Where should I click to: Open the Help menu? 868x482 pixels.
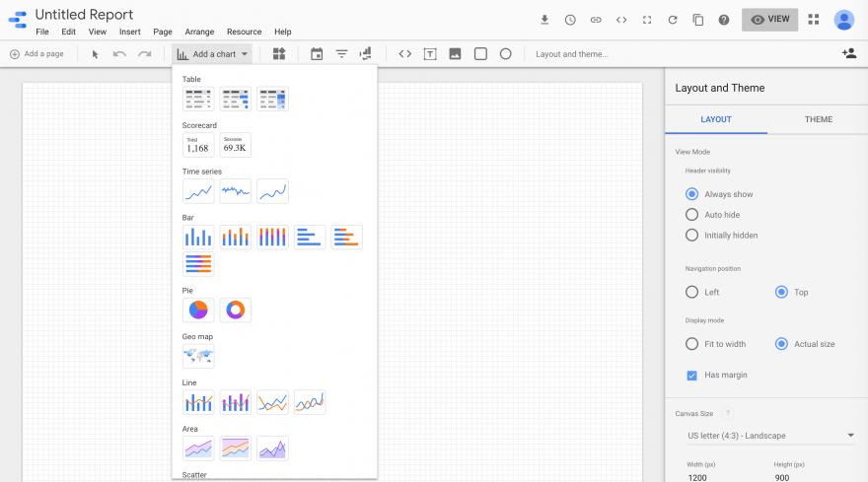(x=283, y=32)
